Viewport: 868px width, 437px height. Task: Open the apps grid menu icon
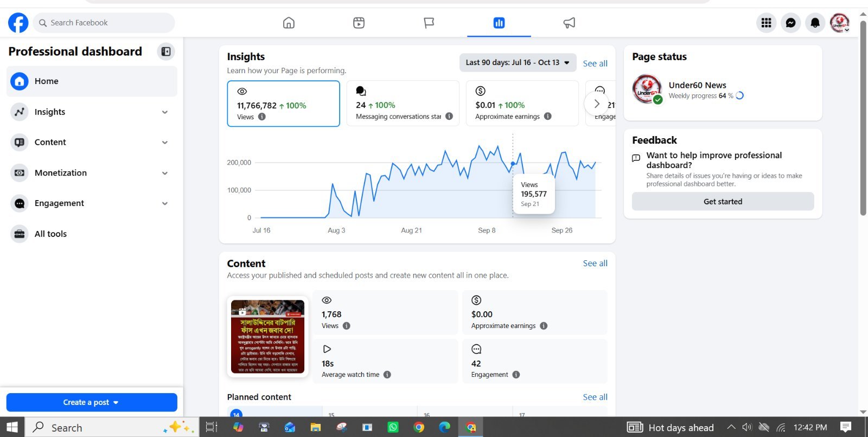[x=766, y=23]
